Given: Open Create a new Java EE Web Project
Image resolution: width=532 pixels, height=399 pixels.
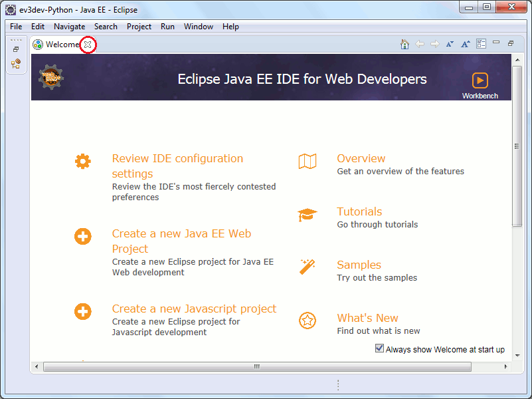Looking at the screenshot, I should coord(181,241).
